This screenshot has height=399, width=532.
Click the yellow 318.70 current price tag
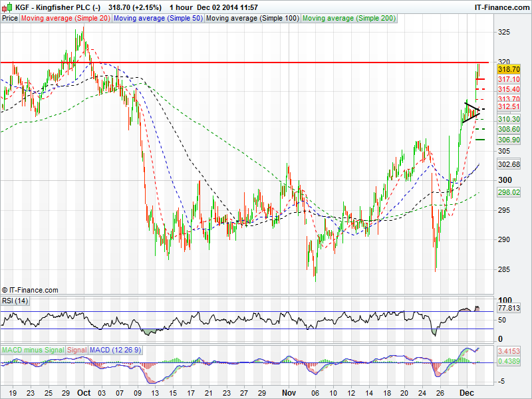pos(508,69)
